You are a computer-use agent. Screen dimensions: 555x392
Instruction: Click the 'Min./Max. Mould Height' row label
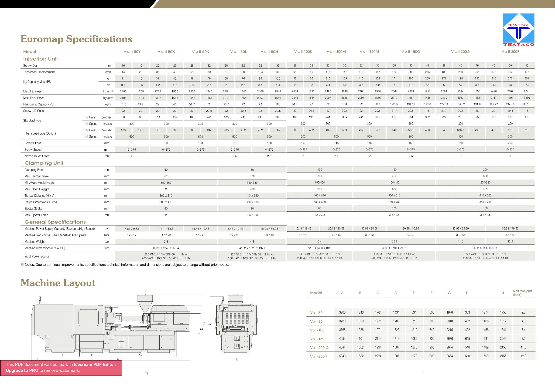(x=39, y=182)
